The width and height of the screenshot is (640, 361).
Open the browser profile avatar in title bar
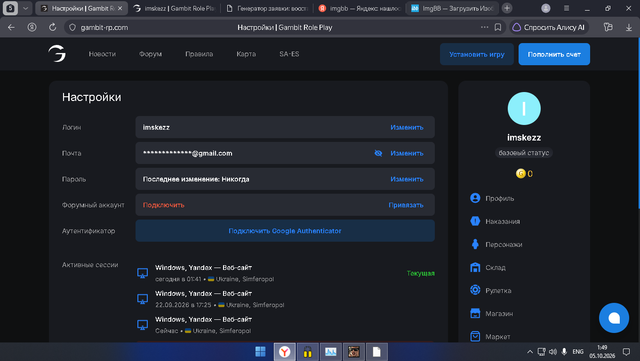coord(545,8)
